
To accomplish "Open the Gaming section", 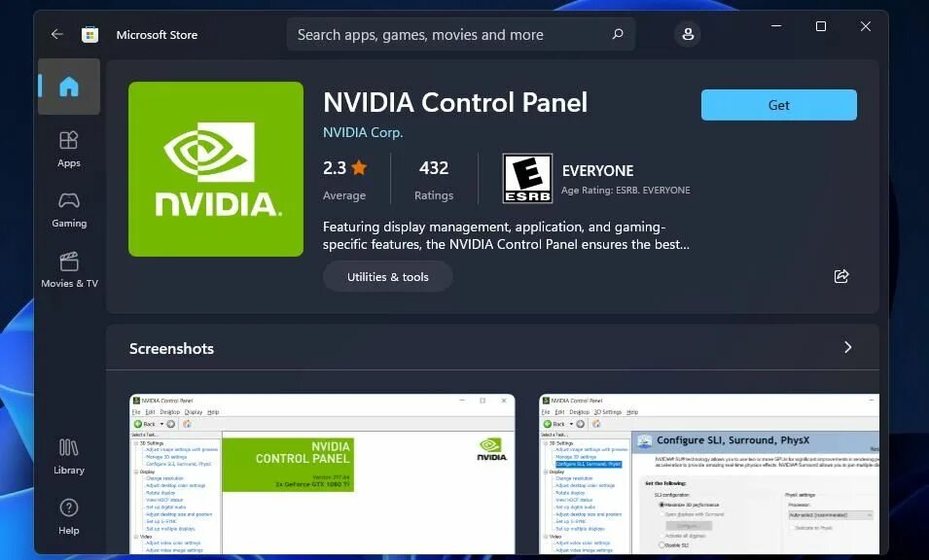I will (69, 210).
